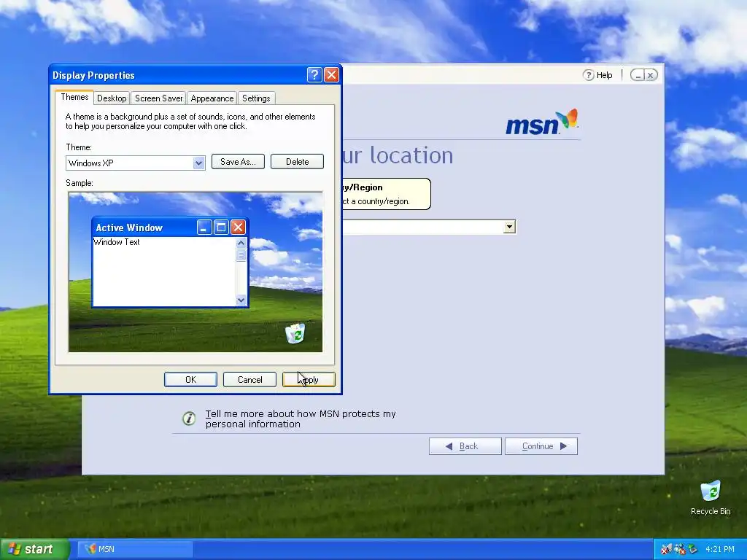The image size is (747, 560).
Task: Click the MSN Back button
Action: pos(465,446)
